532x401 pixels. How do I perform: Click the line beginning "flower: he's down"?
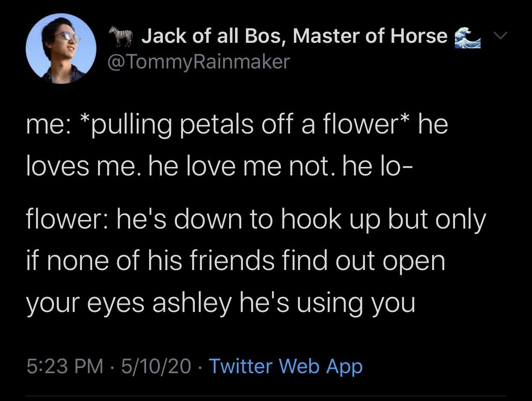[256, 220]
